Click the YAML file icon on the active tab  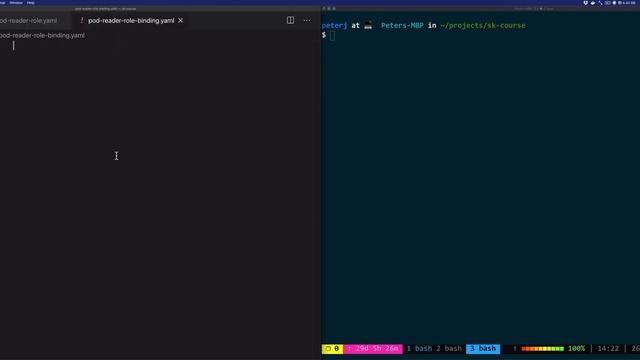coord(82,20)
